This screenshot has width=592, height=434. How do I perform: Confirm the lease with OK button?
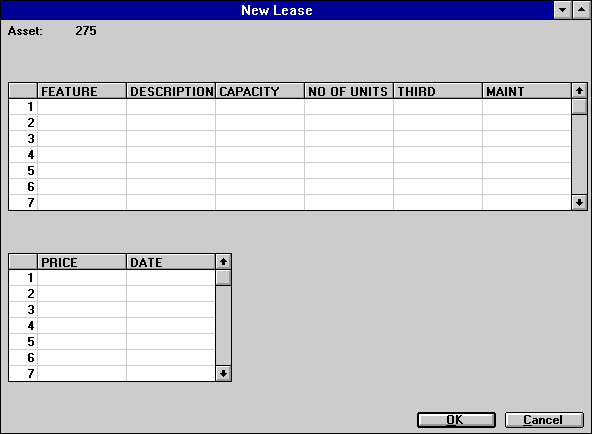click(456, 420)
